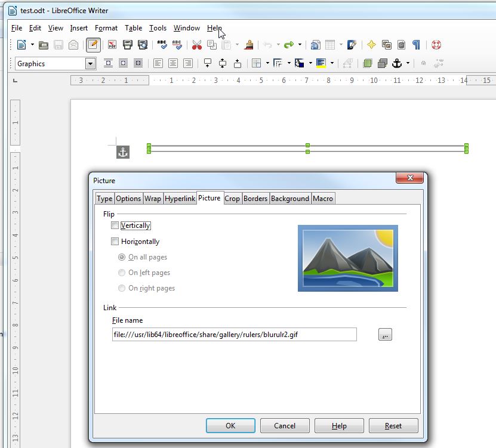
Task: Click the image anchor marker in the document
Action: pos(122,152)
